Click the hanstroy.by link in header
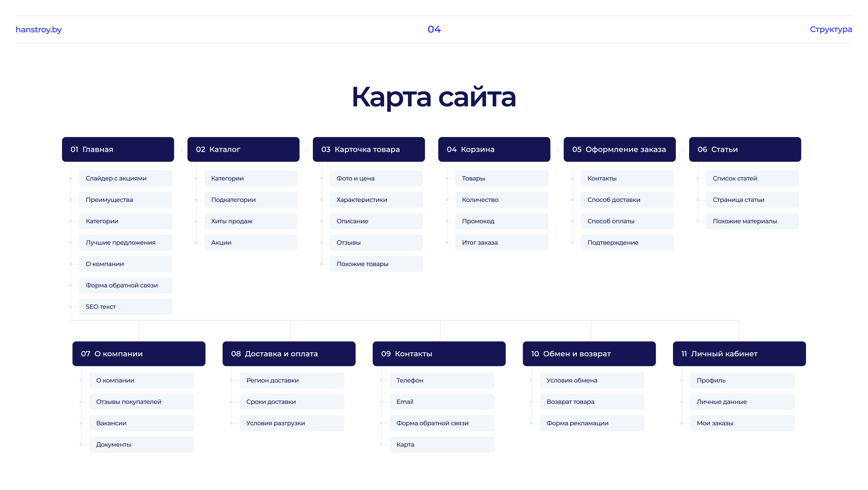Viewport: 868px width, 490px height. click(38, 29)
